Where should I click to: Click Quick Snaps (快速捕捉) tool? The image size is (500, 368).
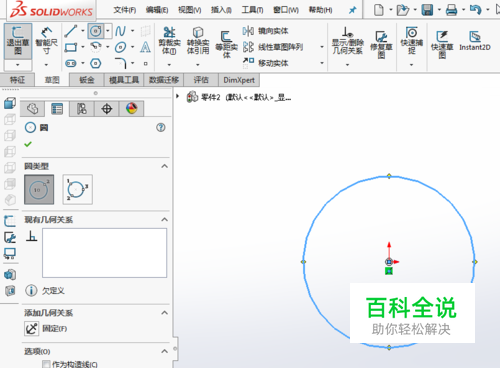point(412,41)
